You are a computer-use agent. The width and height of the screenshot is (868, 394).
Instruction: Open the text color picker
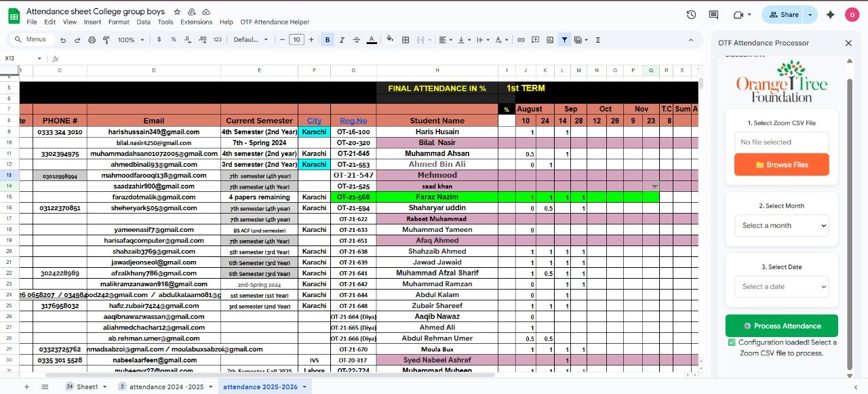pos(371,40)
